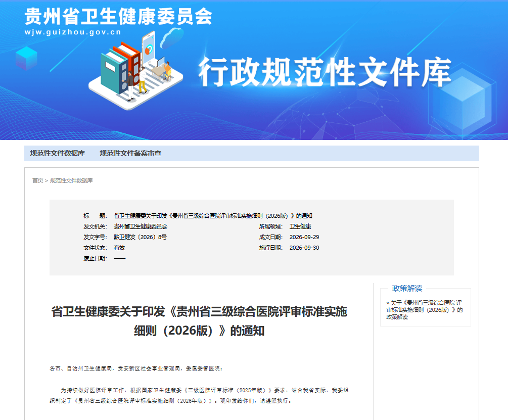The image size is (508, 420).
Task: Click the 文件状态 field label
Action: [95, 248]
